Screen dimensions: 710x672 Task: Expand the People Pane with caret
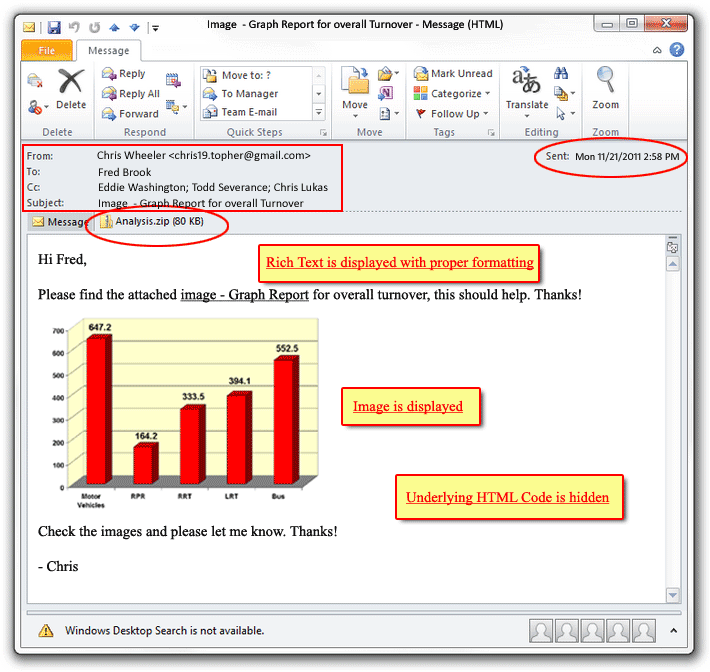[674, 630]
